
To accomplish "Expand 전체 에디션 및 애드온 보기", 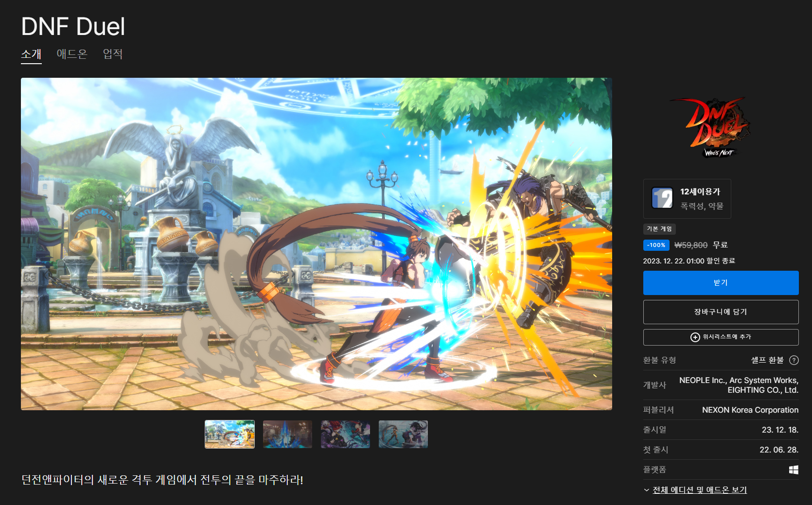I will [x=700, y=490].
